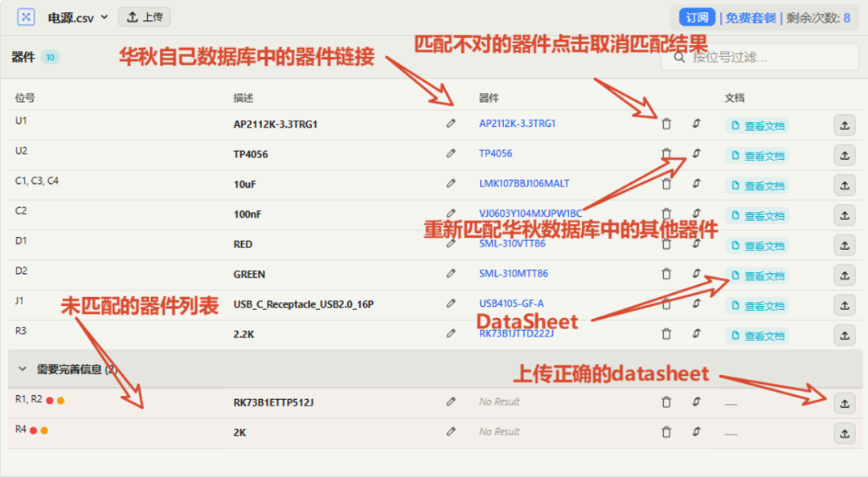Open the LMK107BBJ106MALT component link

point(524,183)
